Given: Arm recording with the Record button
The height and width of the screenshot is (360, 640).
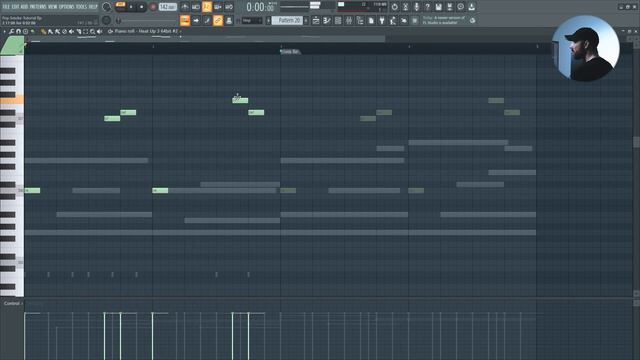Looking at the screenshot, I should (153, 7).
